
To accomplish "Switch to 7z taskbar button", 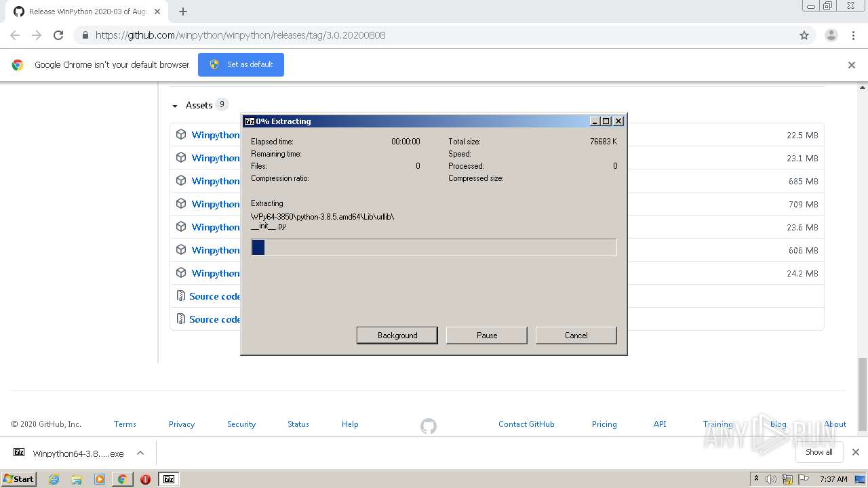I will (x=169, y=479).
